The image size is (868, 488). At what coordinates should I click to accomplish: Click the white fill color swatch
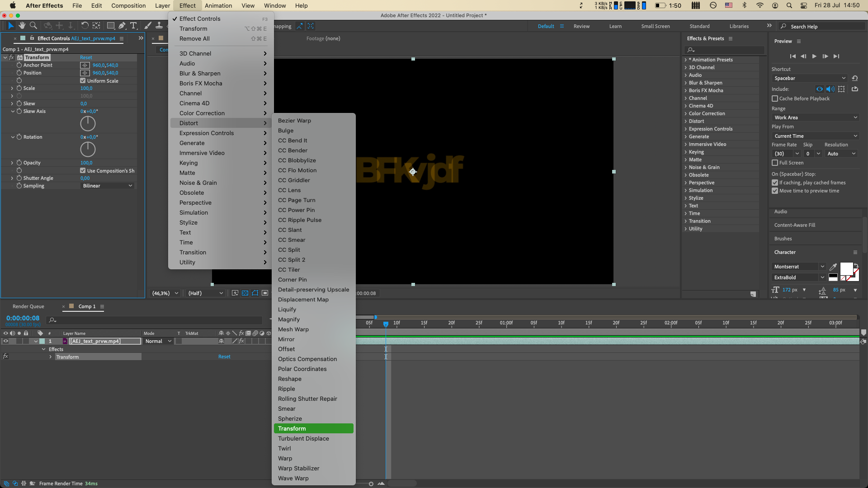pyautogui.click(x=846, y=269)
